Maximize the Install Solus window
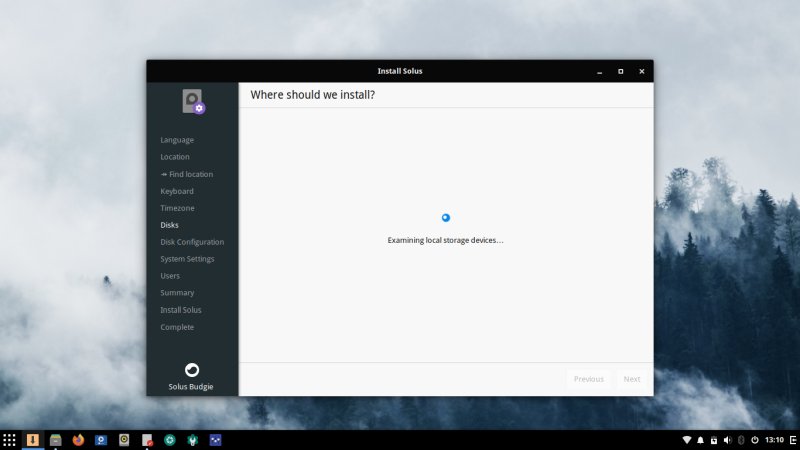The image size is (800, 450). (620, 71)
